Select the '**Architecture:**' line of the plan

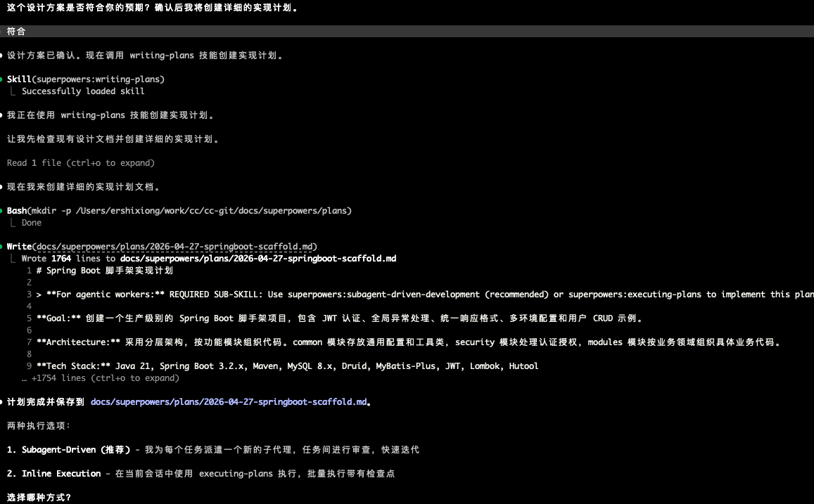coord(409,342)
